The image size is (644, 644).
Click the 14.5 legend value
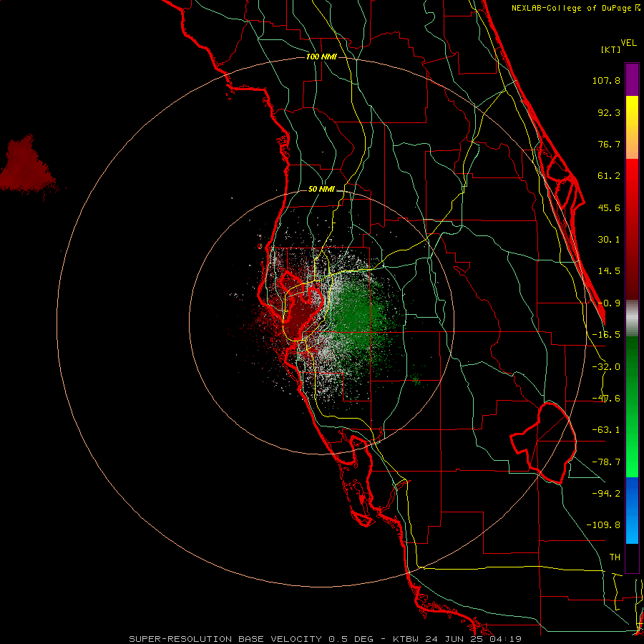tap(609, 271)
